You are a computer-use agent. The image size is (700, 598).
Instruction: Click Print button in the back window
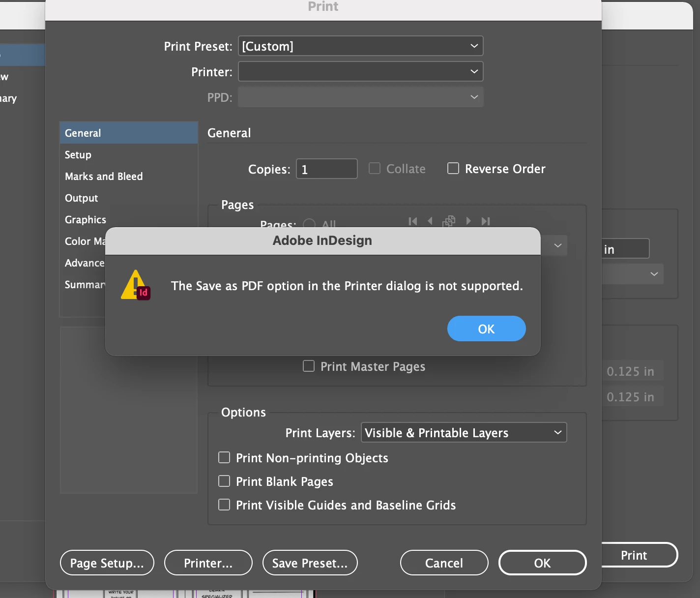pos(640,555)
